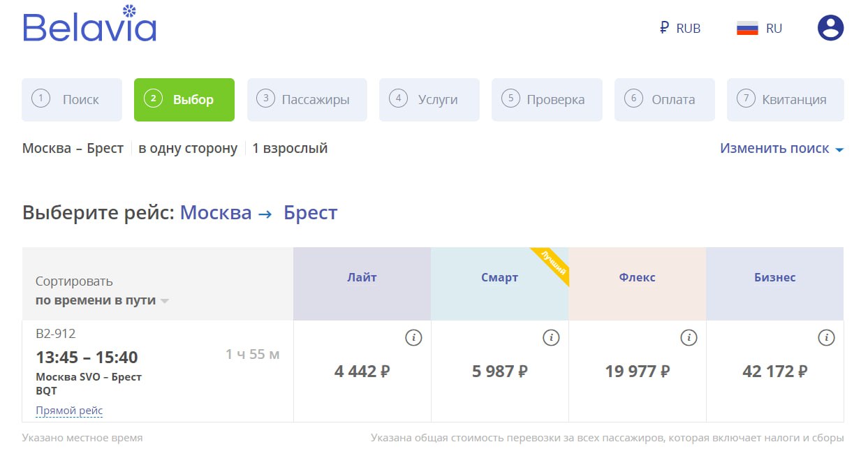This screenshot has width=868, height=456.
Task: Pick Бизнес fare for 42 172 ₽
Action: [774, 372]
